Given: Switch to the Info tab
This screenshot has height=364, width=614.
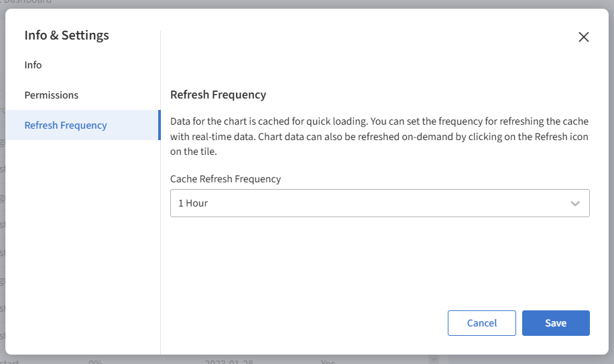Looking at the screenshot, I should pos(33,65).
